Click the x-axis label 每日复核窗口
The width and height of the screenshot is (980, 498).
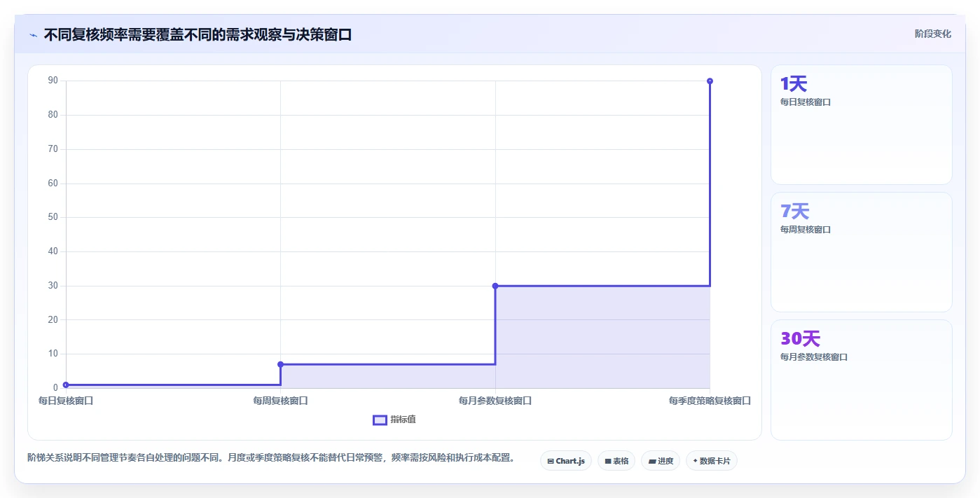(66, 401)
